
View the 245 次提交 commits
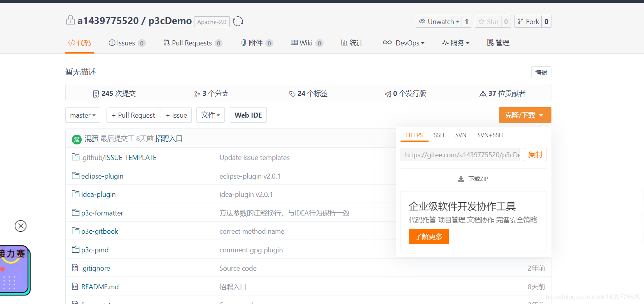tap(114, 94)
